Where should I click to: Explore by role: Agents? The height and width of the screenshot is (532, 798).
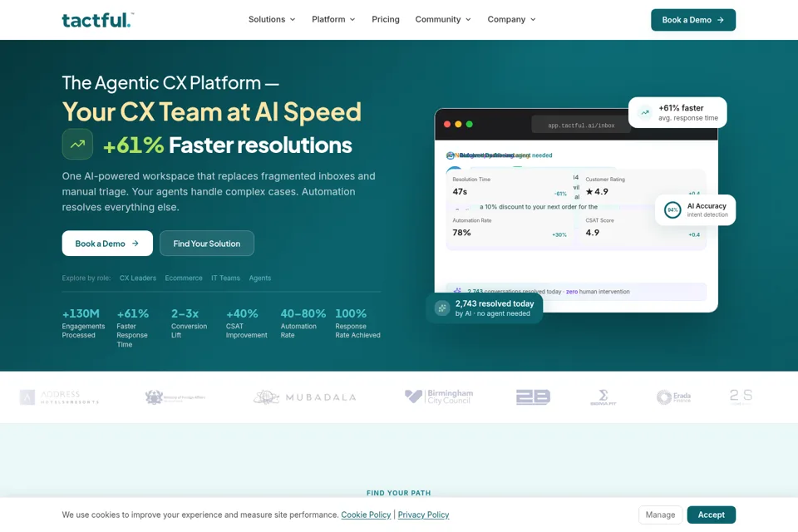point(260,278)
